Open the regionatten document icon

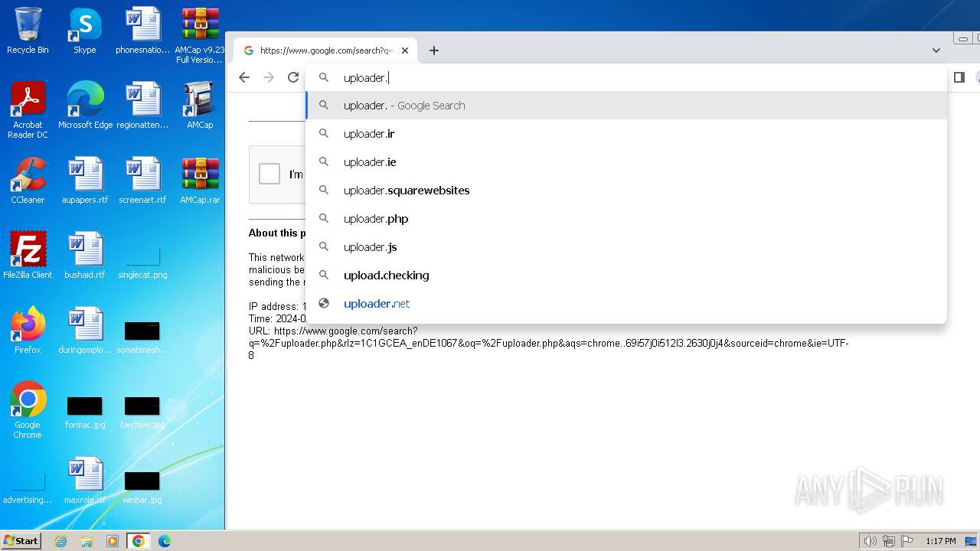[x=142, y=106]
